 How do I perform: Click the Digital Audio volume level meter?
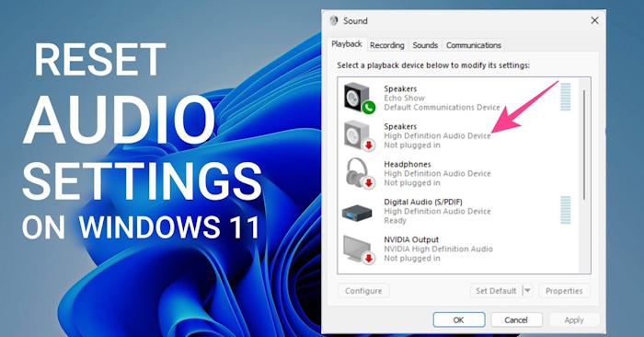(x=566, y=211)
